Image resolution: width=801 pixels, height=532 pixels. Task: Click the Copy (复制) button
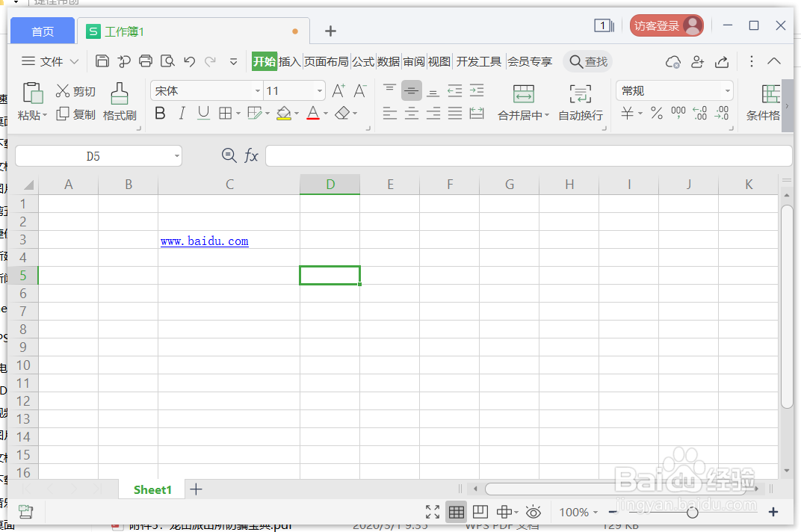coord(75,114)
